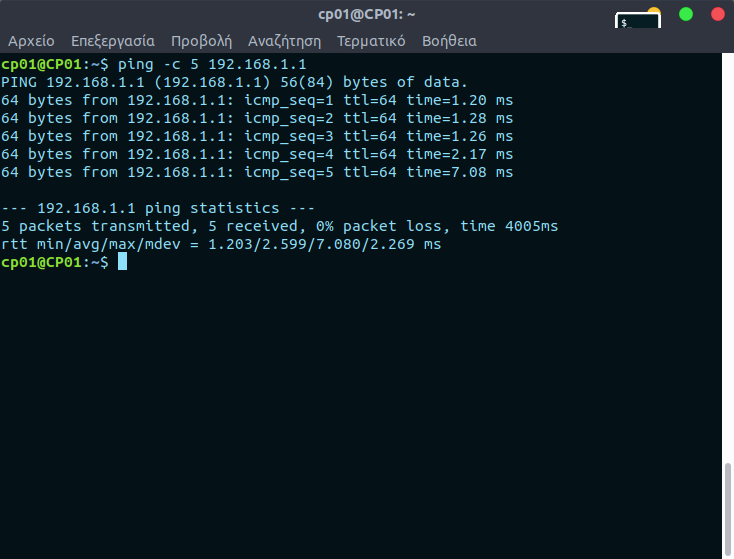
Task: Open the Προβολή menu
Action: [x=201, y=41]
